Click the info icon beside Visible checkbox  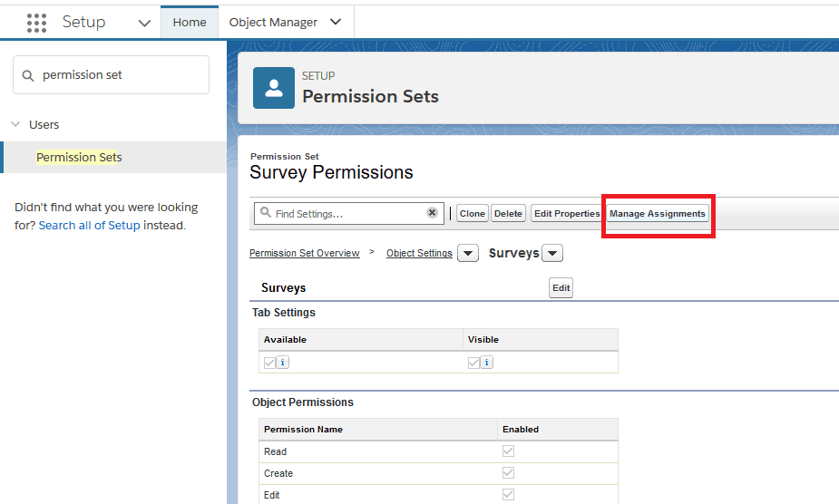click(x=486, y=363)
